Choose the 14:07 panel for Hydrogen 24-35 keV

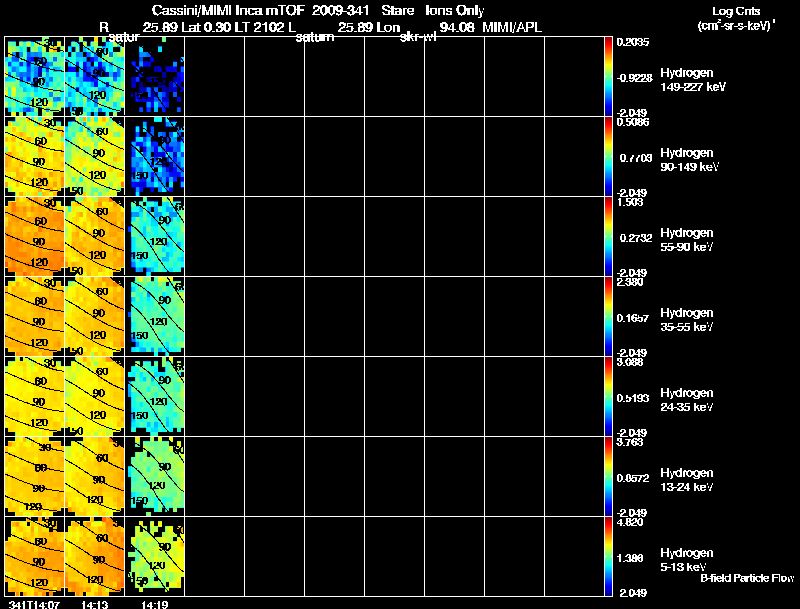click(x=35, y=396)
